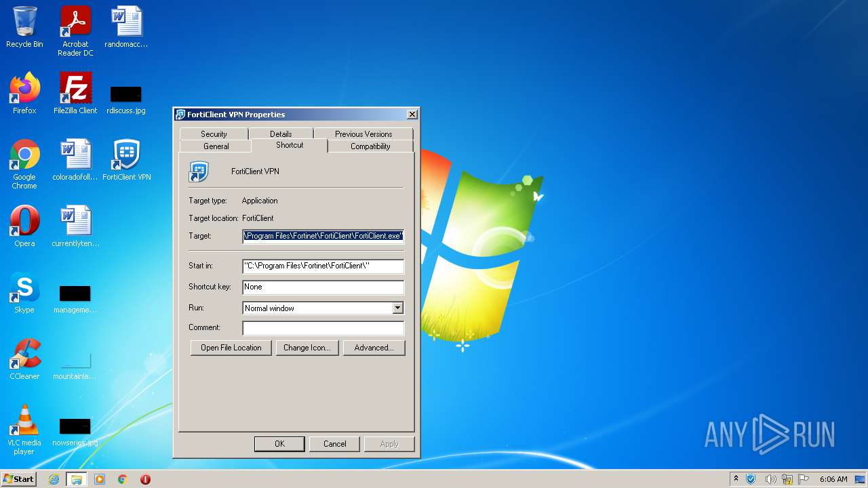868x488 pixels.
Task: Click the Start in field
Action: pos(323,266)
